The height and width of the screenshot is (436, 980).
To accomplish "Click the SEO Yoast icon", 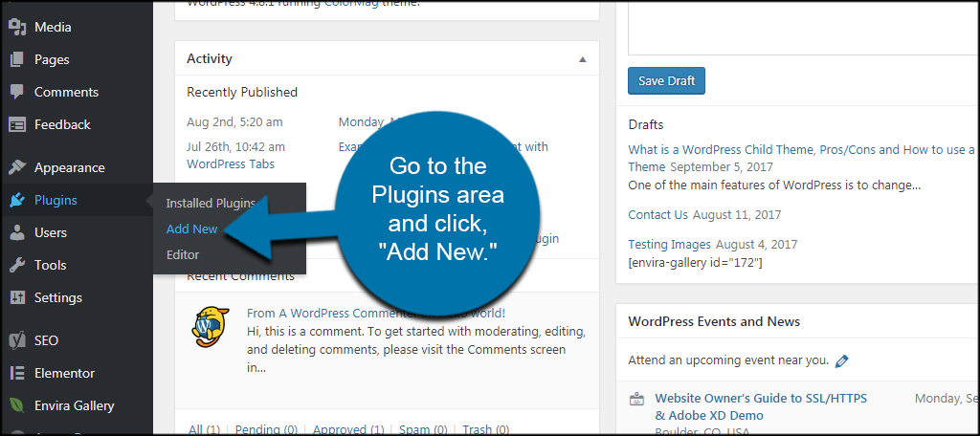I will click(x=17, y=341).
